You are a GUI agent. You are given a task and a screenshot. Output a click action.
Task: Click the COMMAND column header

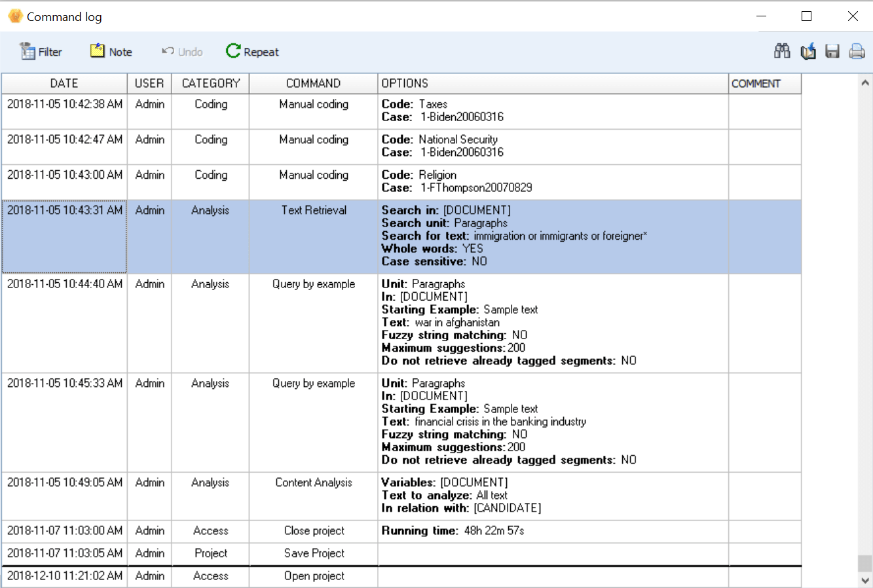[x=314, y=83]
